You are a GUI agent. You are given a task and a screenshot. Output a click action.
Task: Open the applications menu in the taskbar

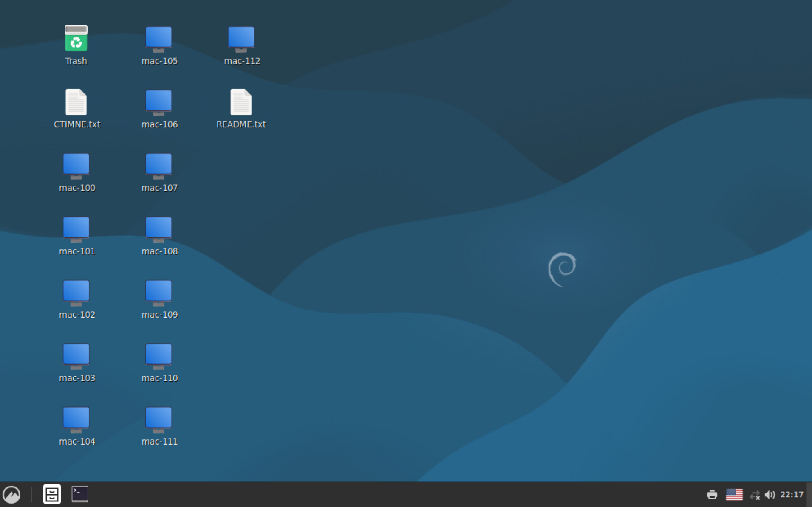tap(12, 494)
